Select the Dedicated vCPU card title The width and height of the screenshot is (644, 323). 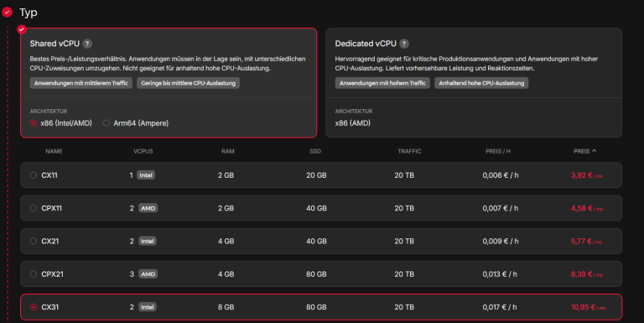366,44
